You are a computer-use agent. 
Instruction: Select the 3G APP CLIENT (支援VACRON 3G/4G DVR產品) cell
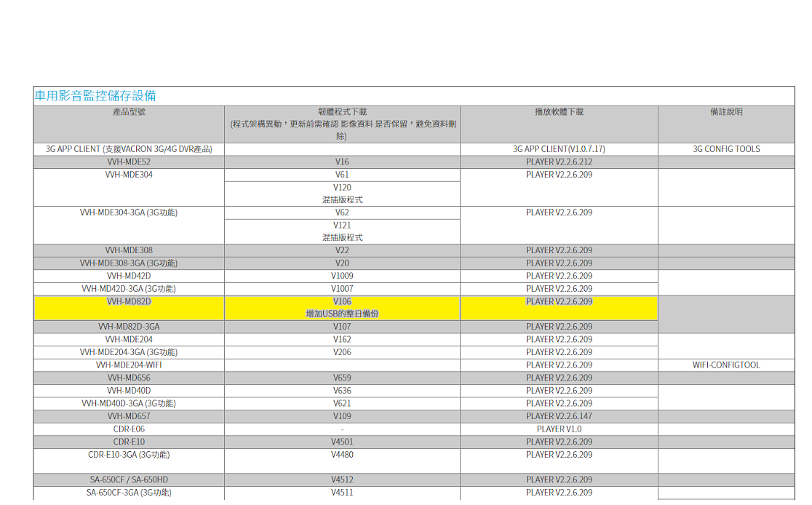point(129,149)
